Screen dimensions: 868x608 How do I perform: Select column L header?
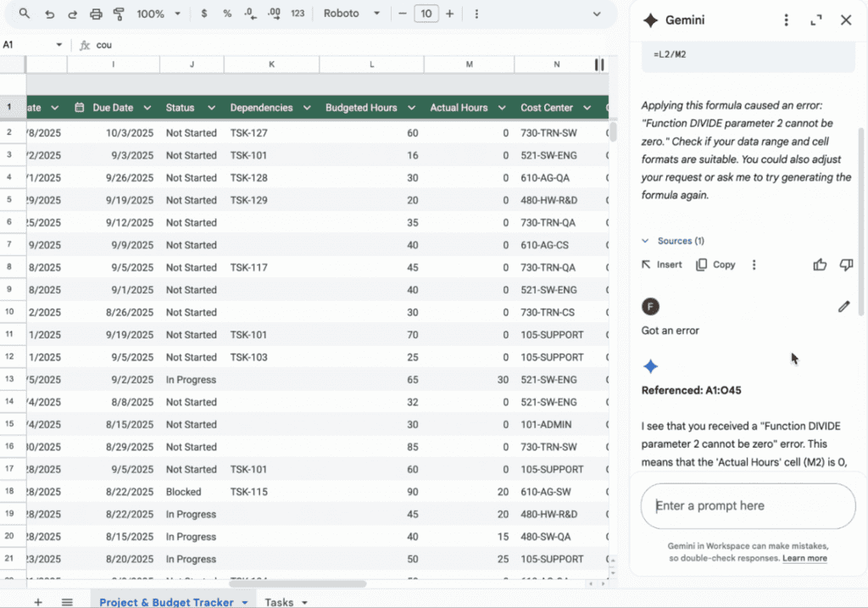(x=371, y=64)
